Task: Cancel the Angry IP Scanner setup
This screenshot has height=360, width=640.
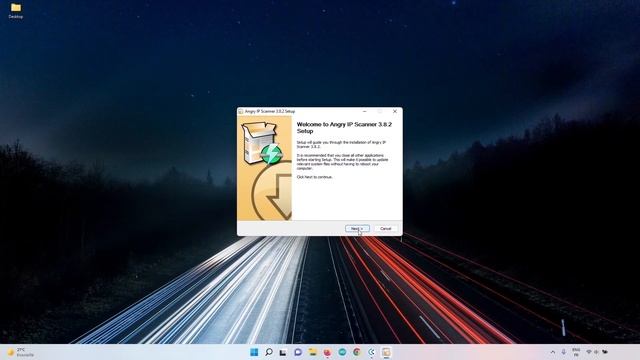Action: click(x=385, y=229)
